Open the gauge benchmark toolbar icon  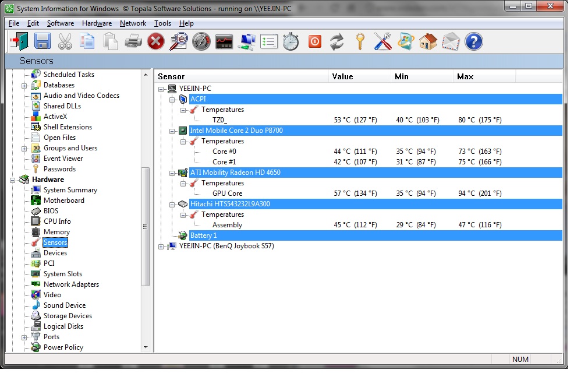coord(201,41)
